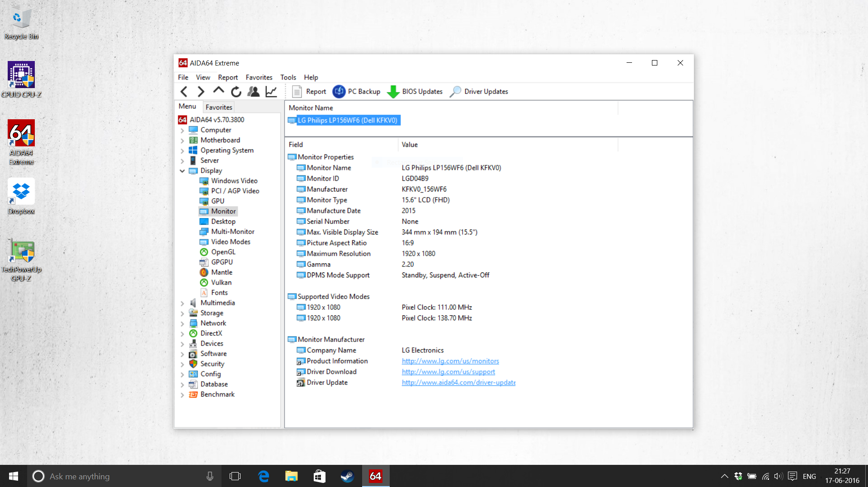Image resolution: width=868 pixels, height=487 pixels.
Task: Select AIDA64 v5.70.3800 root node
Action: pyautogui.click(x=217, y=120)
